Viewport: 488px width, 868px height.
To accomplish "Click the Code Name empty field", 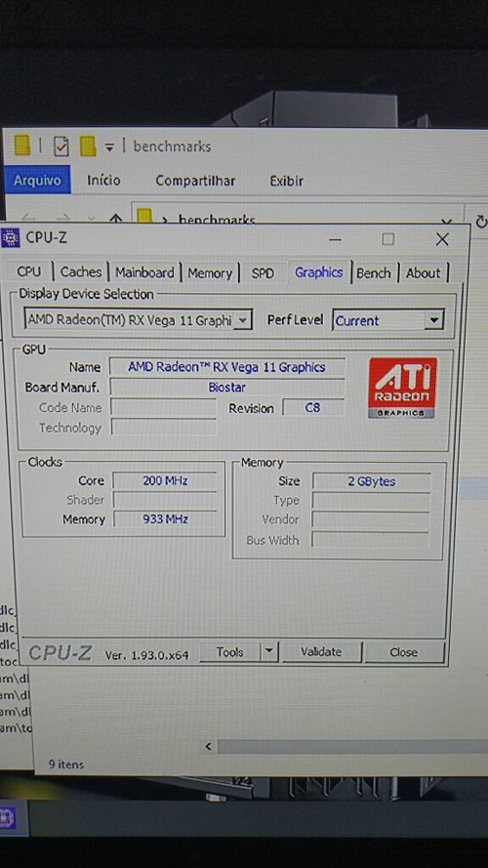I will point(164,407).
